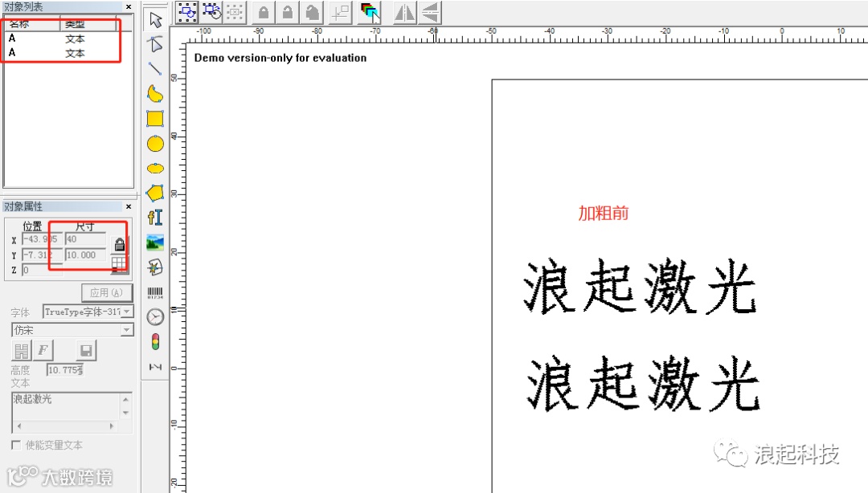This screenshot has width=868, height=493.
Task: Click the 应用(A) apply button
Action: tap(107, 293)
